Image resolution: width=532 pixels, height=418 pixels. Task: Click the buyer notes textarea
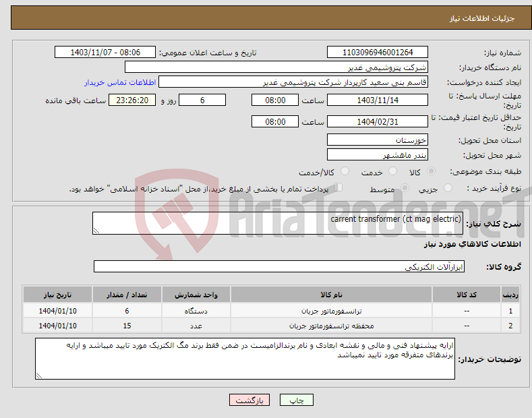245,359
